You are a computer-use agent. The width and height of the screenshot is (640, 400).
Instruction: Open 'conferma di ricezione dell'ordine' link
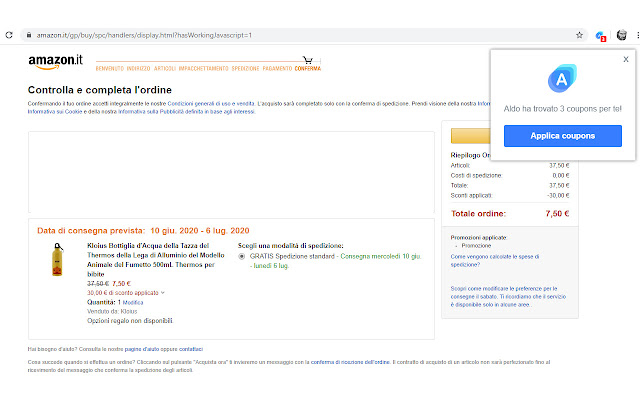pyautogui.click(x=350, y=362)
